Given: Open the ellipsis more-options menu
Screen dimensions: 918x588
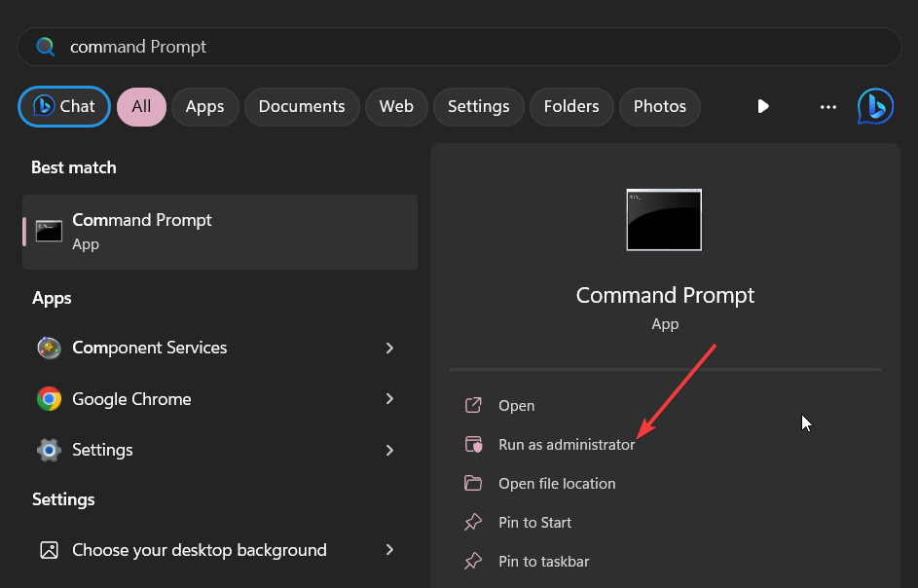Looking at the screenshot, I should (x=827, y=107).
